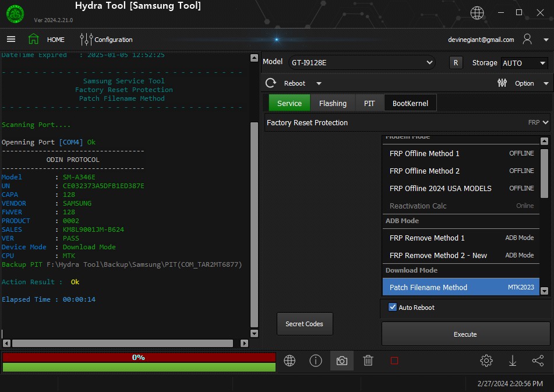
Task: Open the Factory Reset Protection FRP dropdown
Action: [407, 122]
